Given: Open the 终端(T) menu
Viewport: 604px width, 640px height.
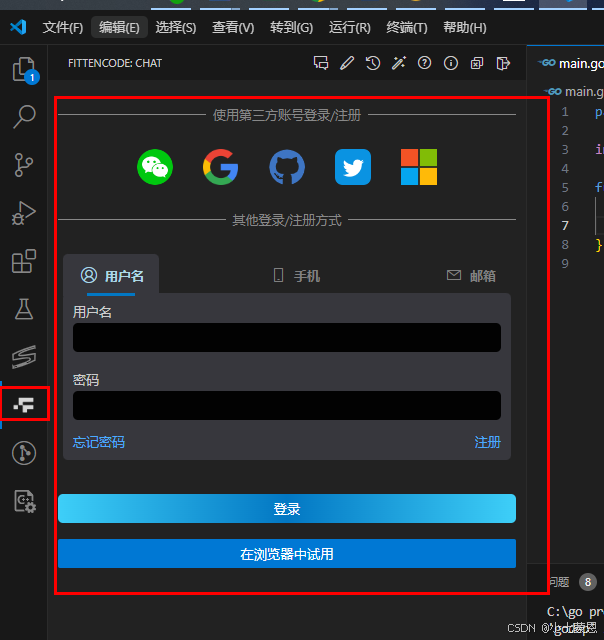Looking at the screenshot, I should pos(407,27).
